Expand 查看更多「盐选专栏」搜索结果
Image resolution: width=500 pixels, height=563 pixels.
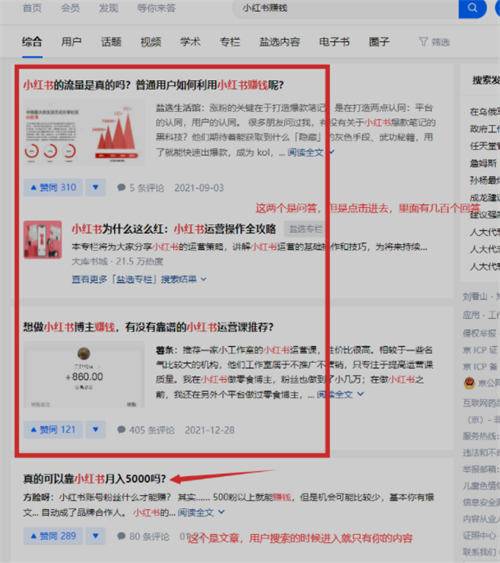tap(139, 279)
